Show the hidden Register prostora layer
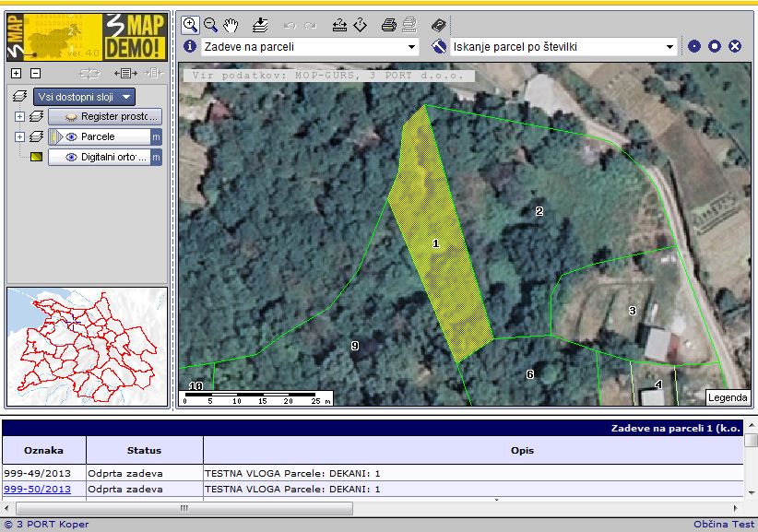 (x=72, y=117)
